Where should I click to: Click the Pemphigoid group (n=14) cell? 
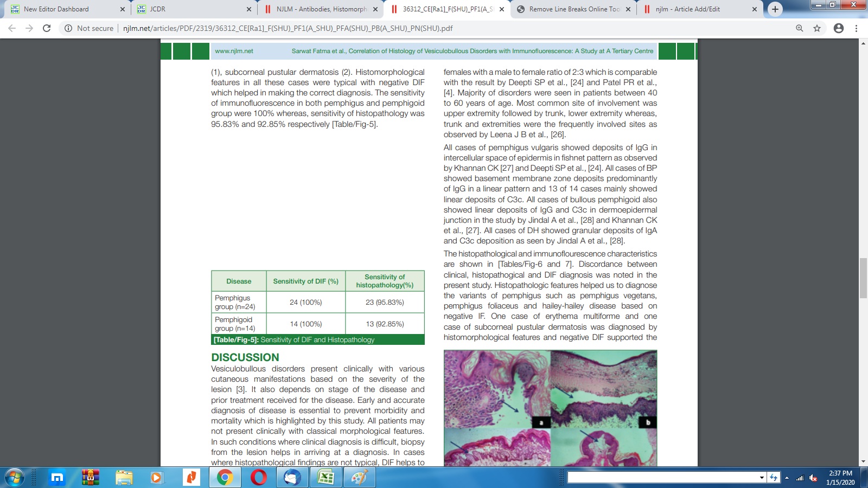(239, 324)
